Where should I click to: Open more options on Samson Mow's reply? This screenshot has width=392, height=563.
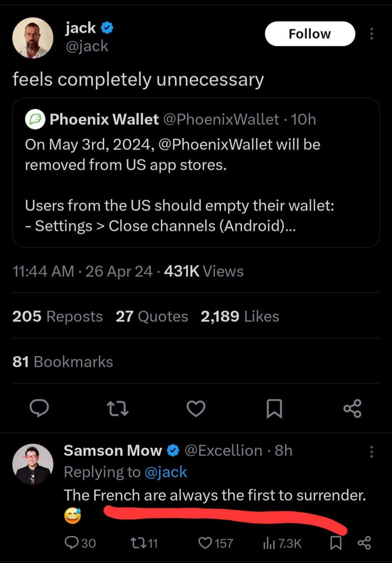(x=372, y=452)
